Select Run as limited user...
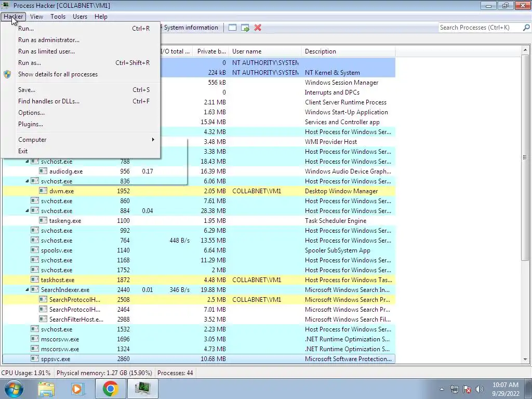This screenshot has height=399, width=532. (81, 51)
